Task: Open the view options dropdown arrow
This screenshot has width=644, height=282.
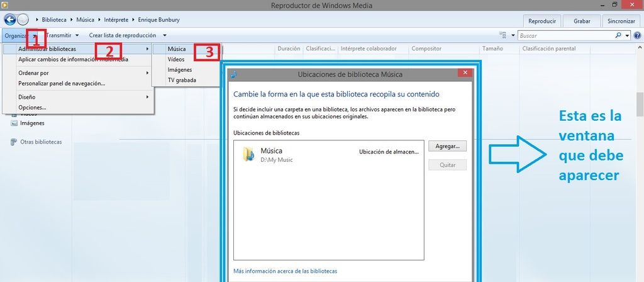Action: click(514, 36)
